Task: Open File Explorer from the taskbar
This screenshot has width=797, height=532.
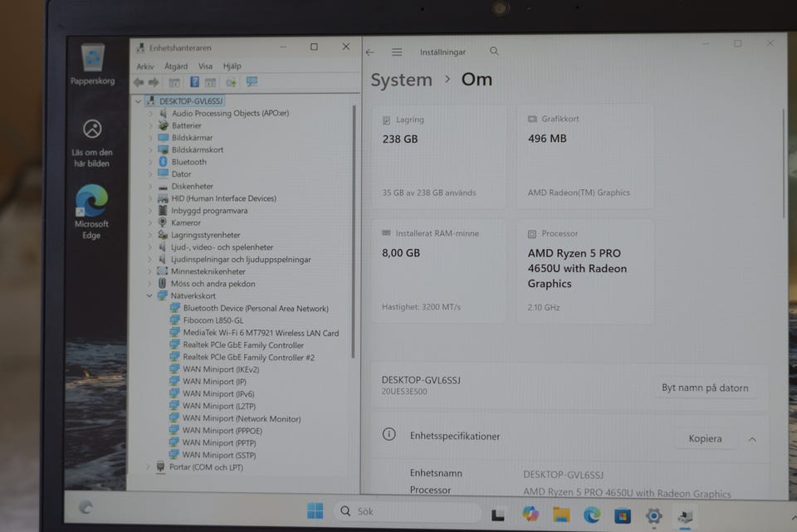Action: coord(561,515)
